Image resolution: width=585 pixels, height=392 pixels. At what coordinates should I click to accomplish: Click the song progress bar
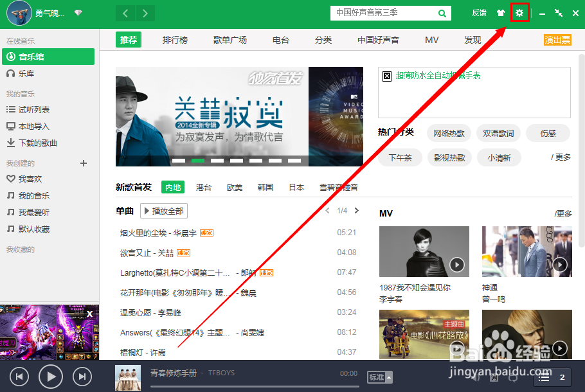pos(255,387)
